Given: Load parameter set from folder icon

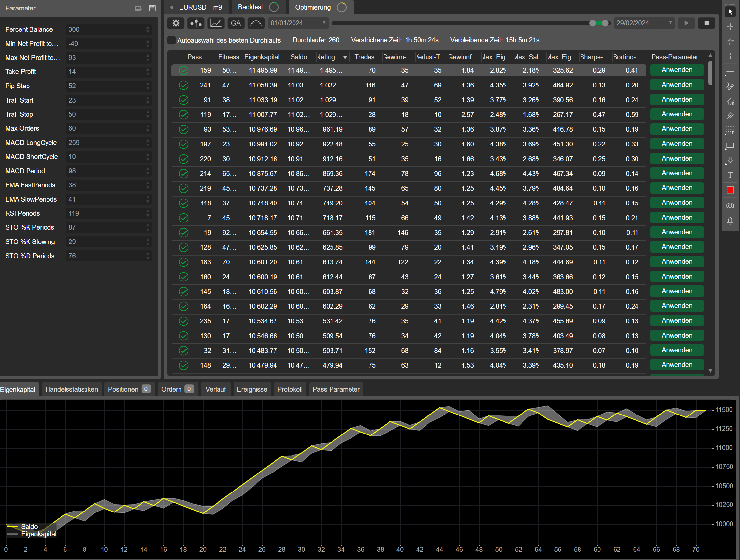Looking at the screenshot, I should click(138, 9).
